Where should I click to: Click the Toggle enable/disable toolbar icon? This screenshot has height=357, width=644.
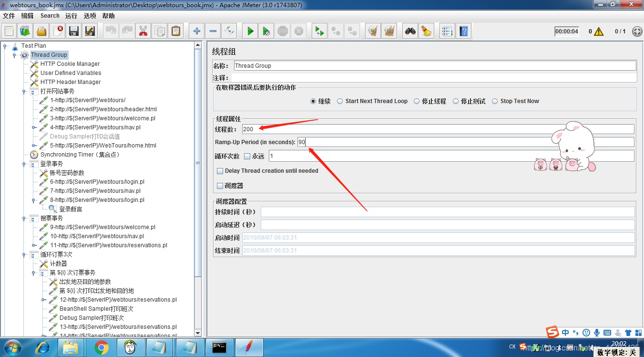pyautogui.click(x=229, y=31)
